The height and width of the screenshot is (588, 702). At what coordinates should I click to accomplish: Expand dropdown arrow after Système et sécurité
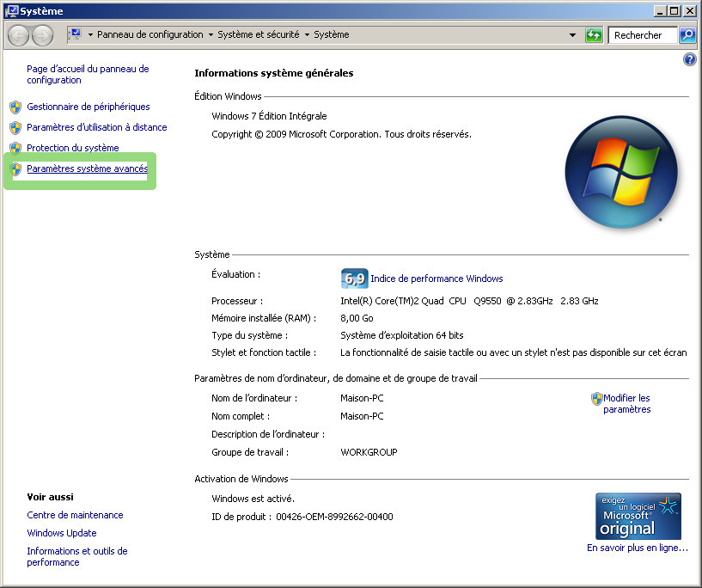pyautogui.click(x=307, y=35)
